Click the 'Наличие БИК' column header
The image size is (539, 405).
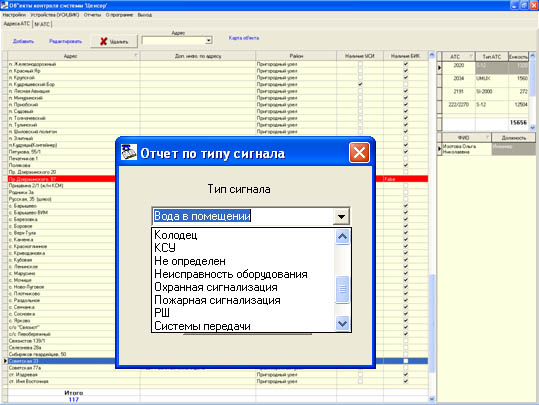[x=406, y=56]
